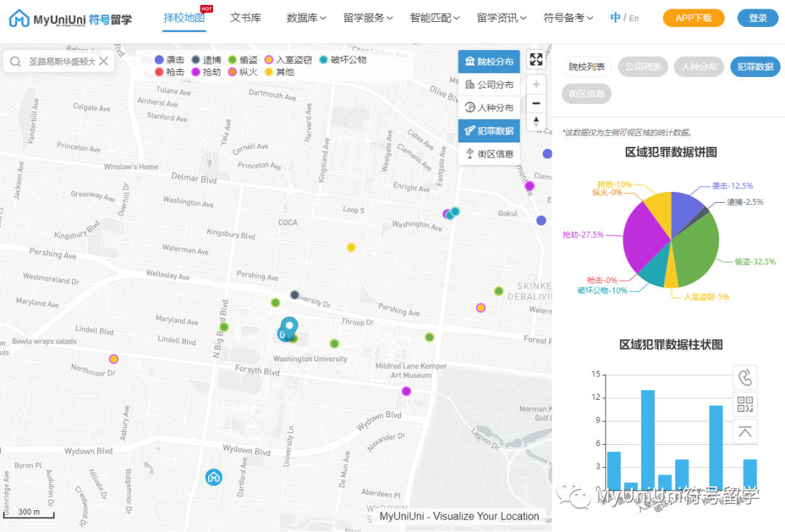The image size is (785, 532).
Task: Toggle 抢劫 legend filter
Action: point(206,72)
